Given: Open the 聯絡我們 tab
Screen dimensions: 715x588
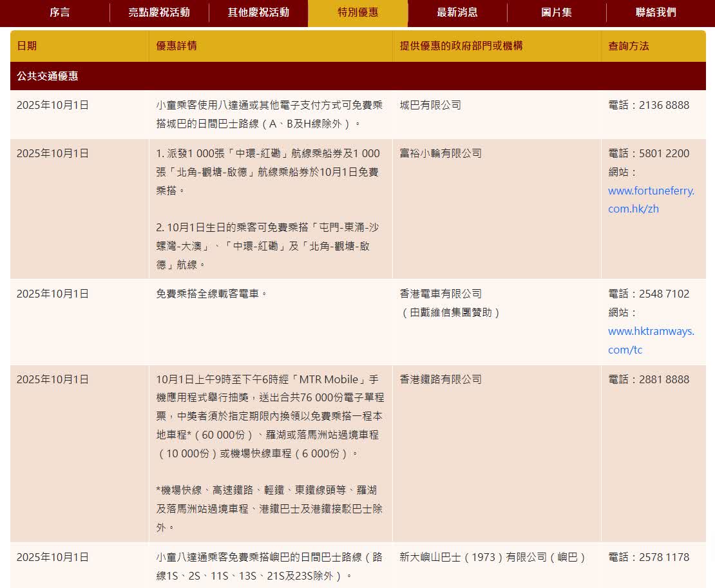Looking at the screenshot, I should 656,12.
